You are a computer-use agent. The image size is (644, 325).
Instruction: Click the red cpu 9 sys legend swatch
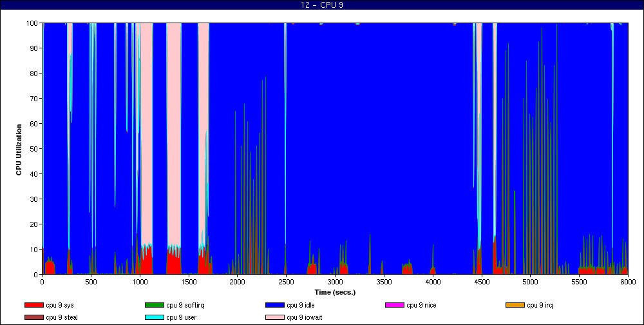point(33,305)
